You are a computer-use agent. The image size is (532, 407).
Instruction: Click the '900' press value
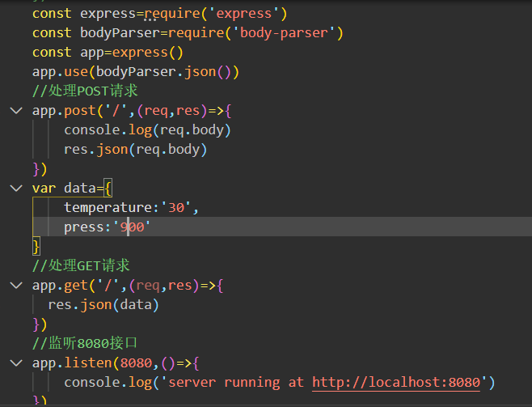pos(132,227)
